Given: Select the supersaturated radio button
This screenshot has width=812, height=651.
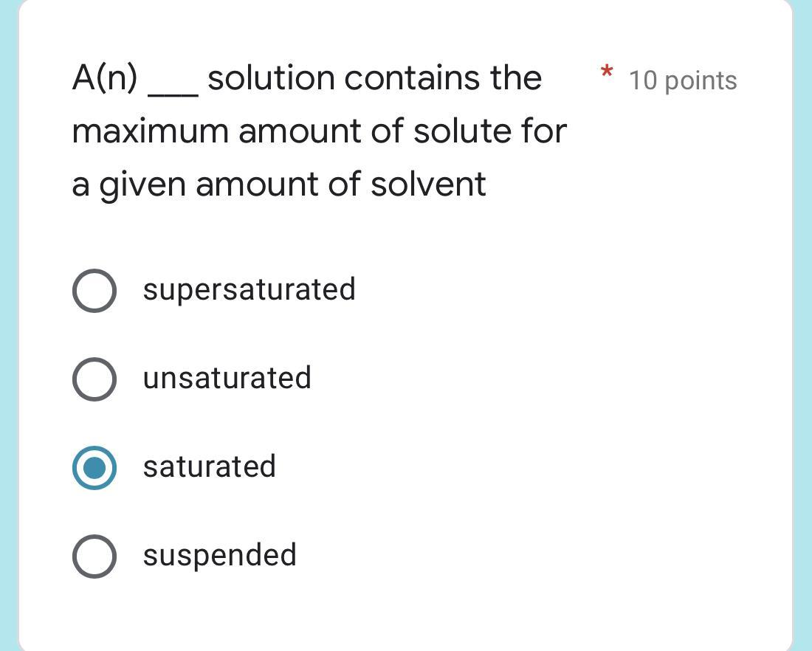Looking at the screenshot, I should pyautogui.click(x=94, y=291).
